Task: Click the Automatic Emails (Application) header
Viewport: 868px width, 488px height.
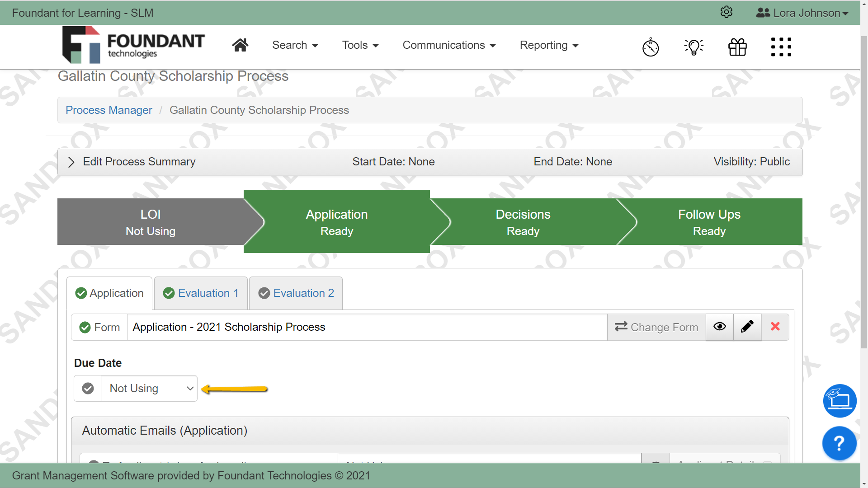Action: click(430, 431)
